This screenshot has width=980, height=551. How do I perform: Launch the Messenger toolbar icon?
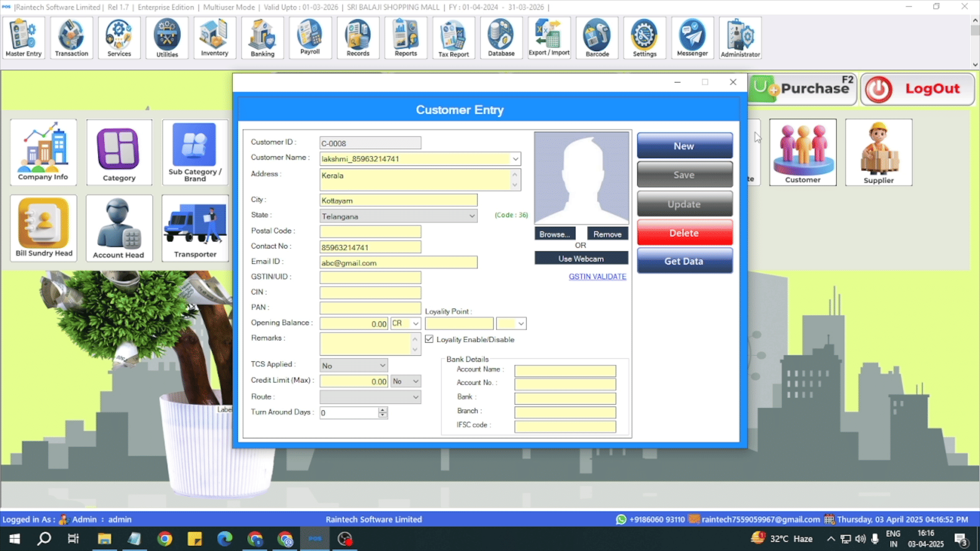click(692, 38)
